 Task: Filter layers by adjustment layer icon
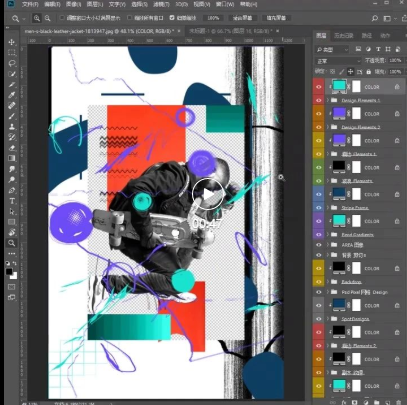point(368,49)
